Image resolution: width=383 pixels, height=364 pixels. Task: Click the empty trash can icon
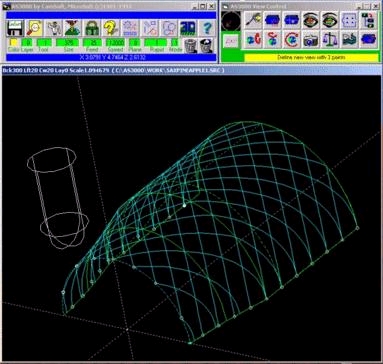(190, 45)
